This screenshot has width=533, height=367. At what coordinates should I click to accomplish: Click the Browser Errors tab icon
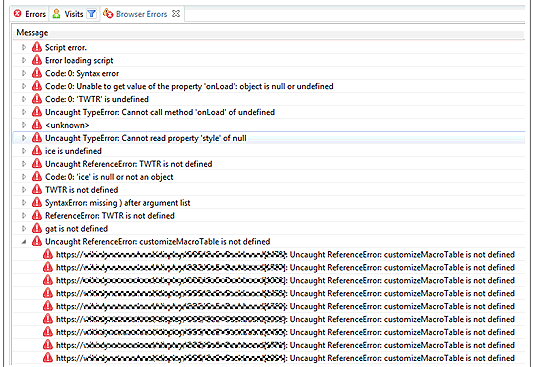point(108,14)
